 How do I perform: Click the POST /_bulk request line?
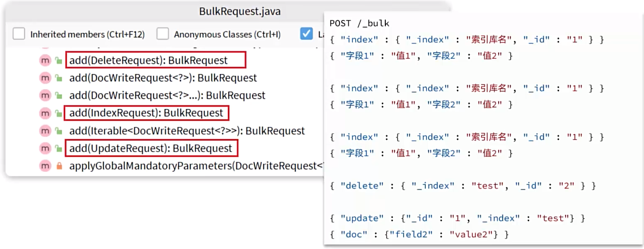pyautogui.click(x=359, y=23)
